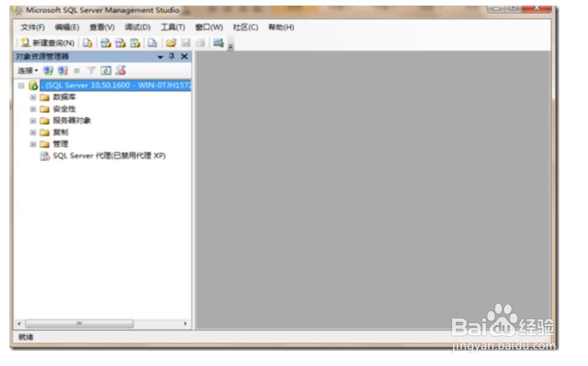This screenshot has width=588, height=366.
Task: Open the 工具(T) menu
Action: (173, 28)
